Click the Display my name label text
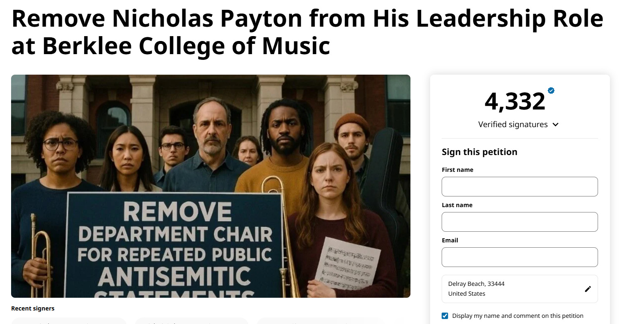The image size is (644, 324). [x=518, y=315]
